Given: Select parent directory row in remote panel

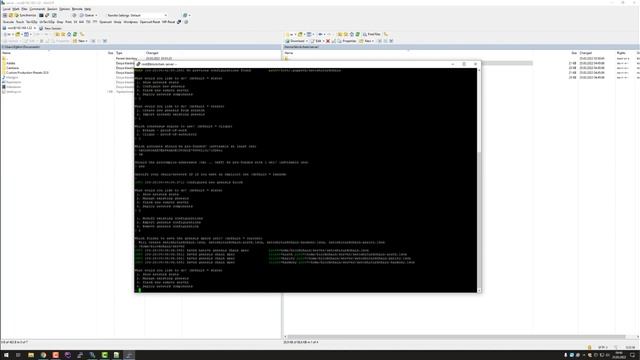Looking at the screenshot, I should pyautogui.click(x=408, y=58).
